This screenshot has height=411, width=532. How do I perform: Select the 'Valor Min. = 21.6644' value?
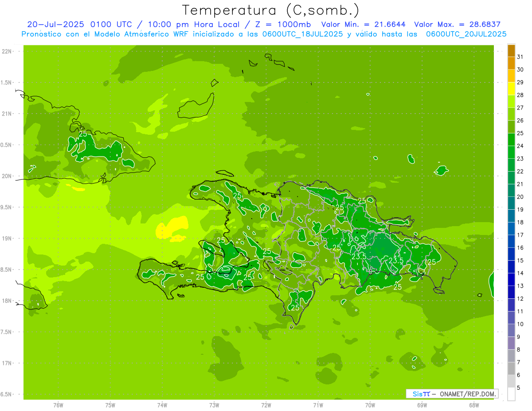pyautogui.click(x=363, y=24)
